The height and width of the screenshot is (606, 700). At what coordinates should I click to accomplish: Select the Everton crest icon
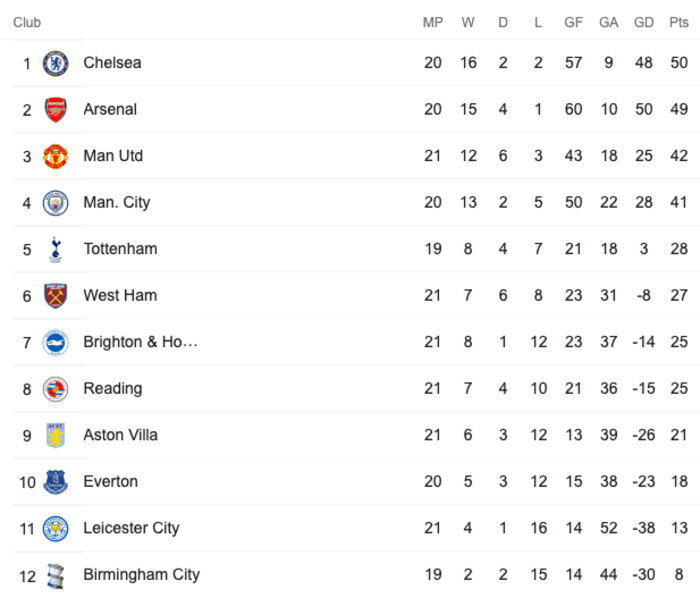55,481
